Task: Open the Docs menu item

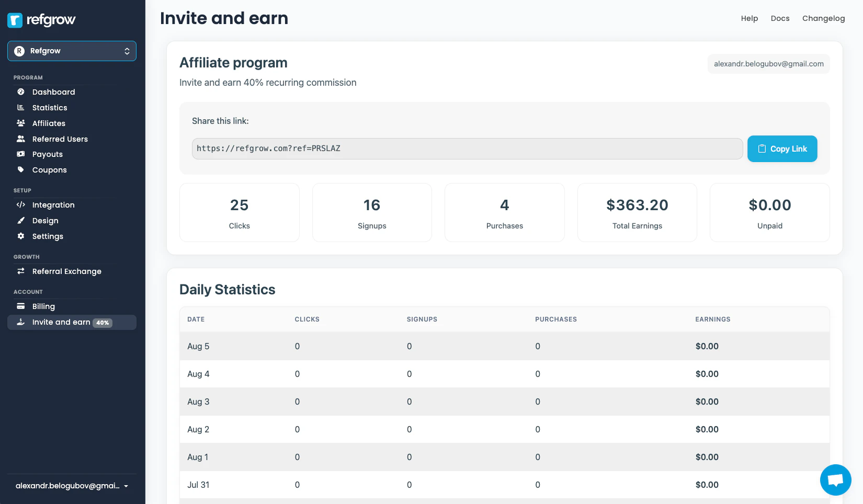Action: (x=780, y=18)
